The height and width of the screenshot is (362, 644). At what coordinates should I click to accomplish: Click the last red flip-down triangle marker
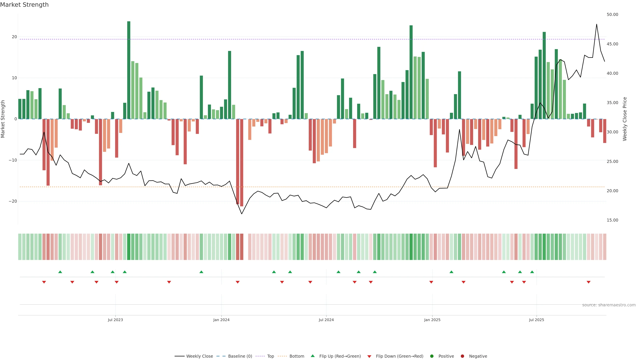(588, 282)
